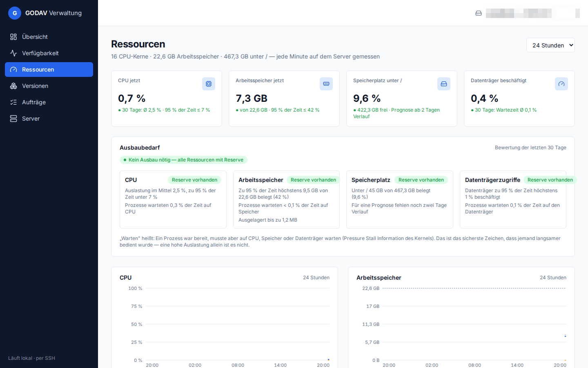Click Arbeitsspeicher Reserve vorhanden badge
Image resolution: width=588 pixels, height=368 pixels.
[313, 180]
